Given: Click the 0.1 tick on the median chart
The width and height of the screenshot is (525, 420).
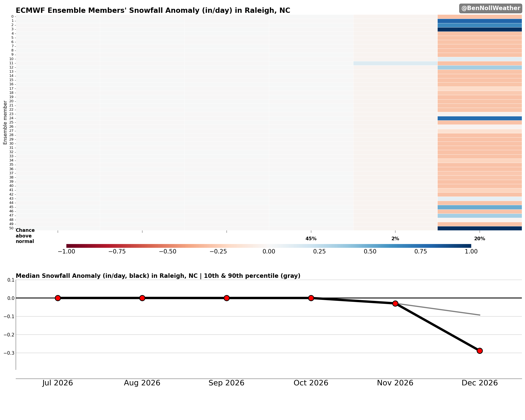Looking at the screenshot, I should coord(11,280).
